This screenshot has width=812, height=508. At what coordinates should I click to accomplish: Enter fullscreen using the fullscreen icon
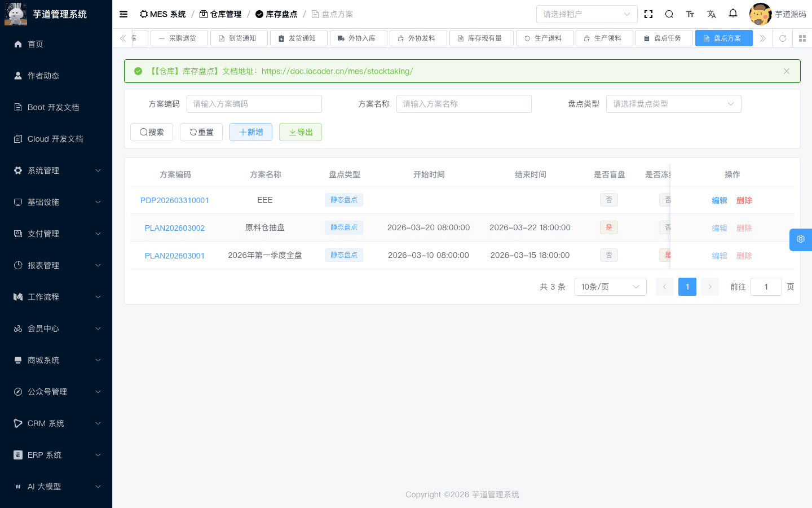[x=648, y=14]
